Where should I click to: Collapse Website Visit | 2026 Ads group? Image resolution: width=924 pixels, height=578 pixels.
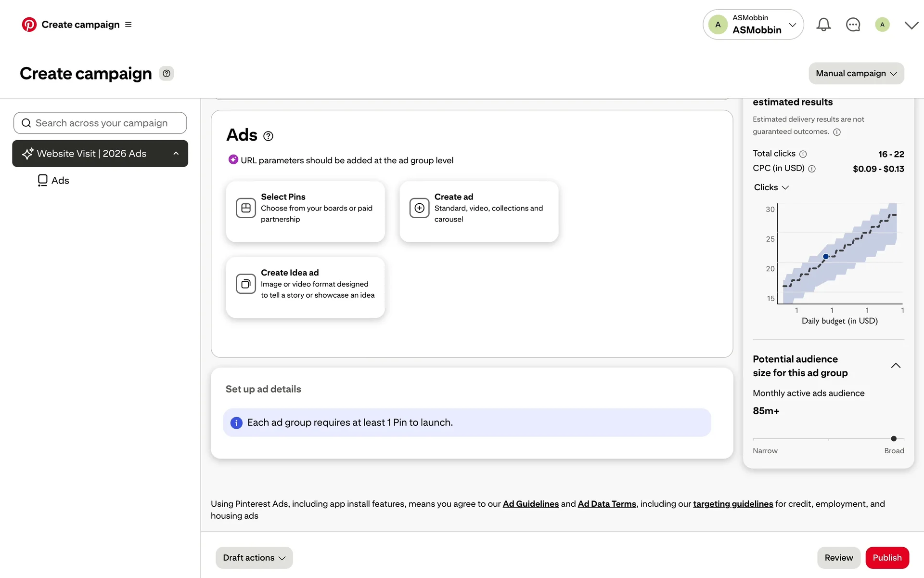176,154
